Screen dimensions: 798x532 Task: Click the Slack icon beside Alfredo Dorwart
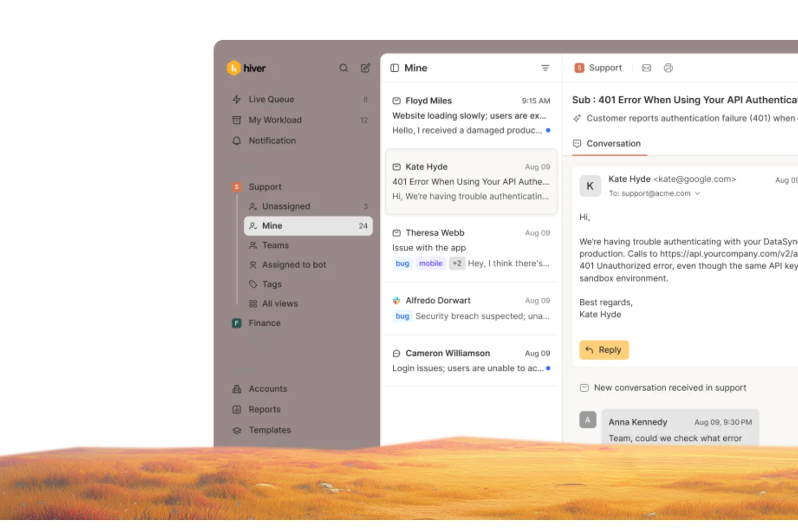coord(396,300)
